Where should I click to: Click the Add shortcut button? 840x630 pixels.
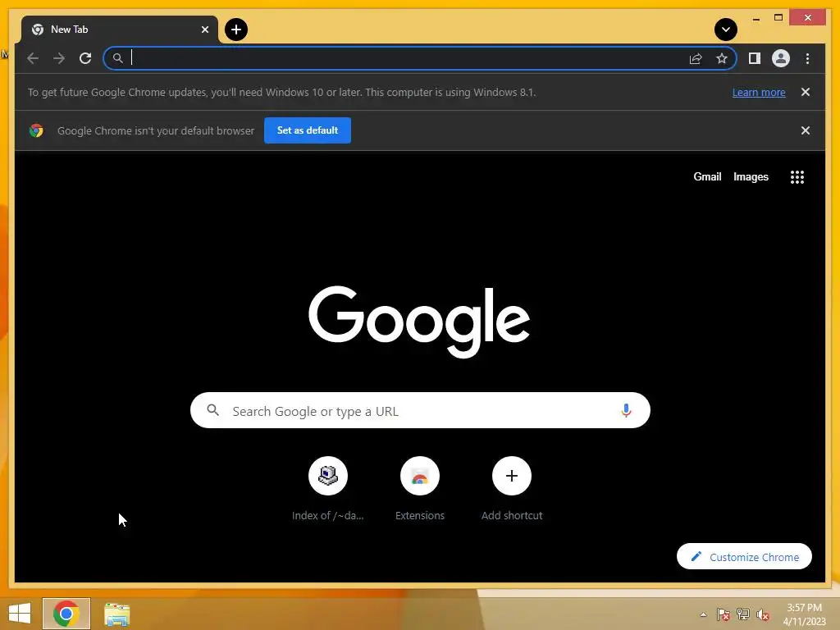pos(512,489)
